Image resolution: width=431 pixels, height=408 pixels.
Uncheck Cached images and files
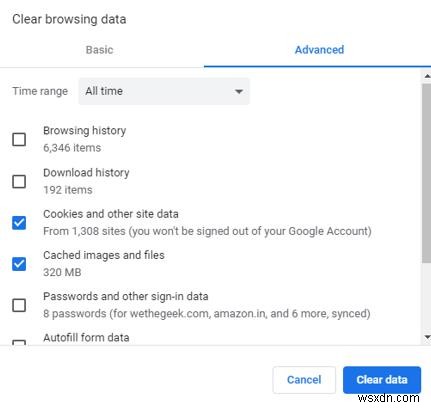[x=19, y=264]
